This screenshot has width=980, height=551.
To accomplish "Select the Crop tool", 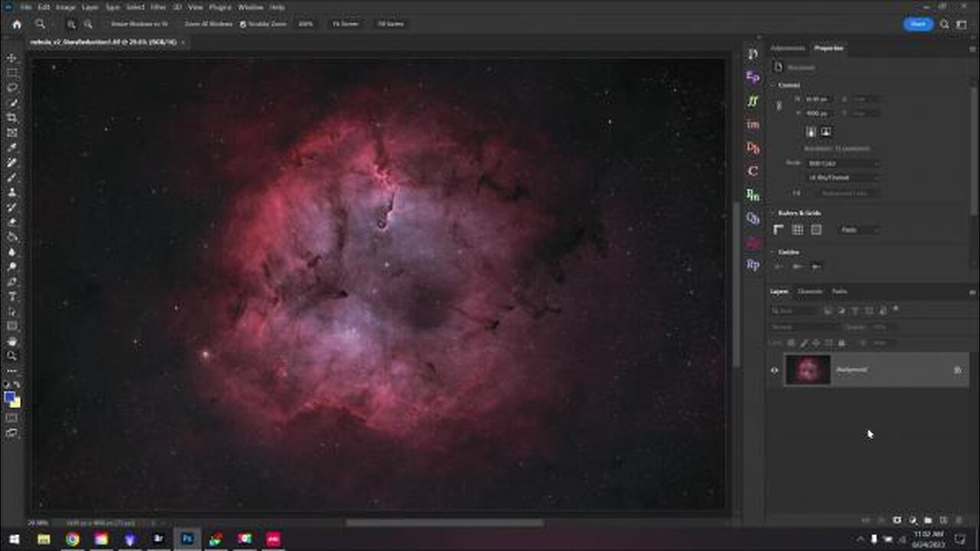I will (12, 118).
